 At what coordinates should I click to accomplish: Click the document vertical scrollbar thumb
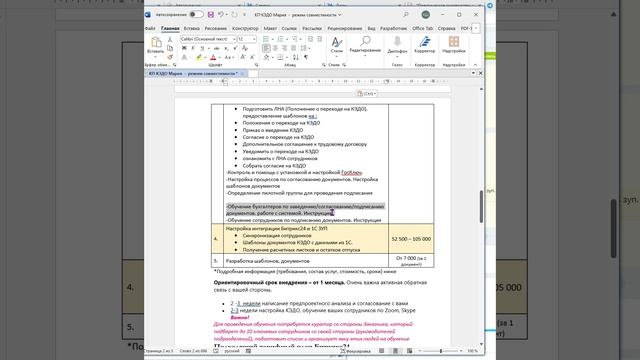481,207
